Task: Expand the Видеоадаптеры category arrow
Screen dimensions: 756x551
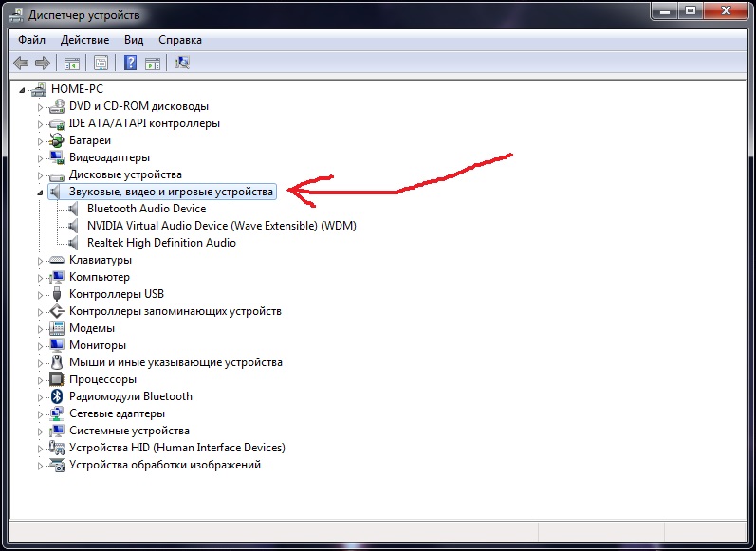Action: coord(41,158)
